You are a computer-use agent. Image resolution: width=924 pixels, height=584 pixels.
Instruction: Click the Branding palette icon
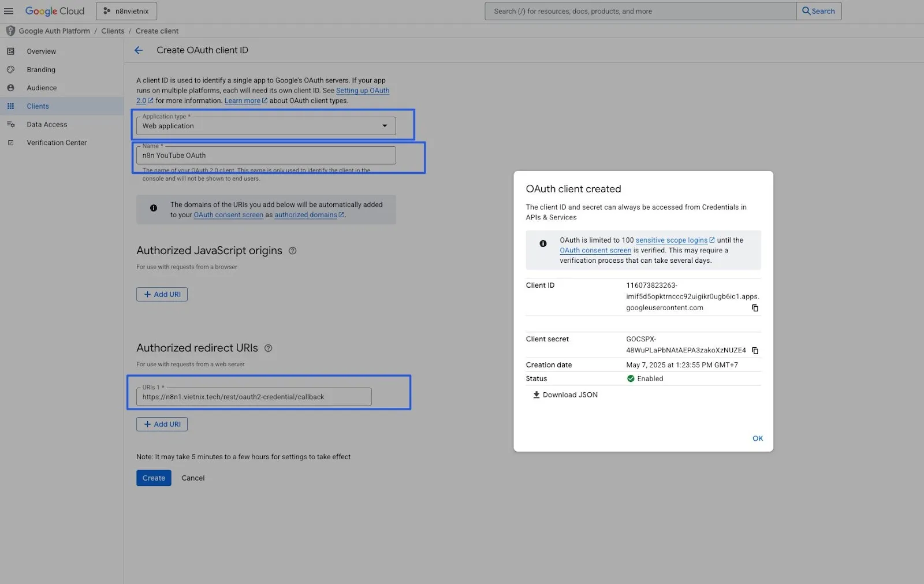click(10, 69)
